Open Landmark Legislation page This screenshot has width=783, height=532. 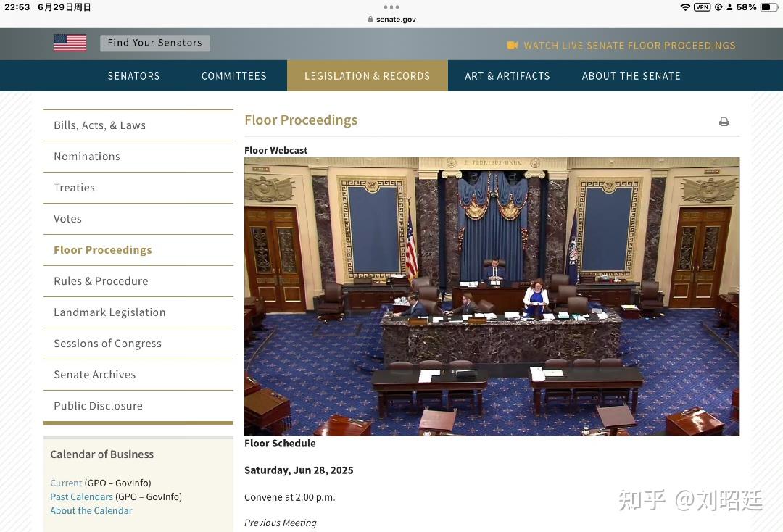click(138, 312)
